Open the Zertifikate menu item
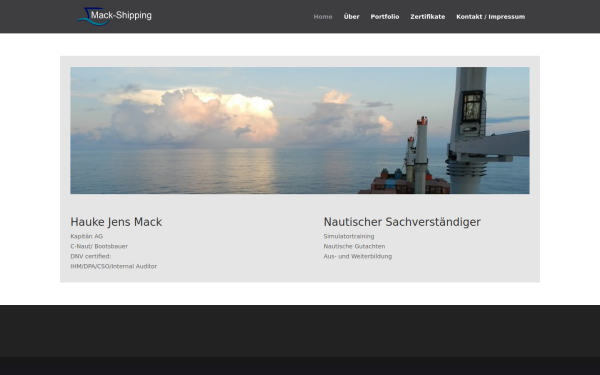600x375 pixels. click(x=427, y=17)
